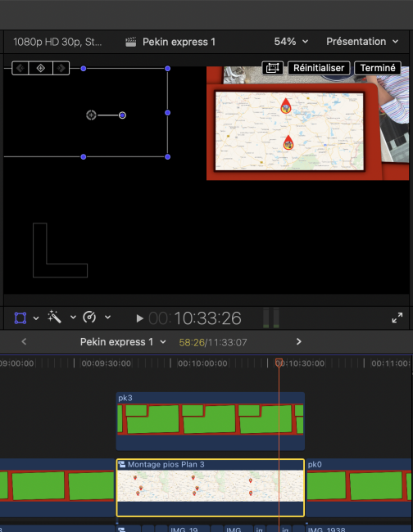Select the bottom-right transform corner handle
The image size is (413, 532).
(x=167, y=157)
